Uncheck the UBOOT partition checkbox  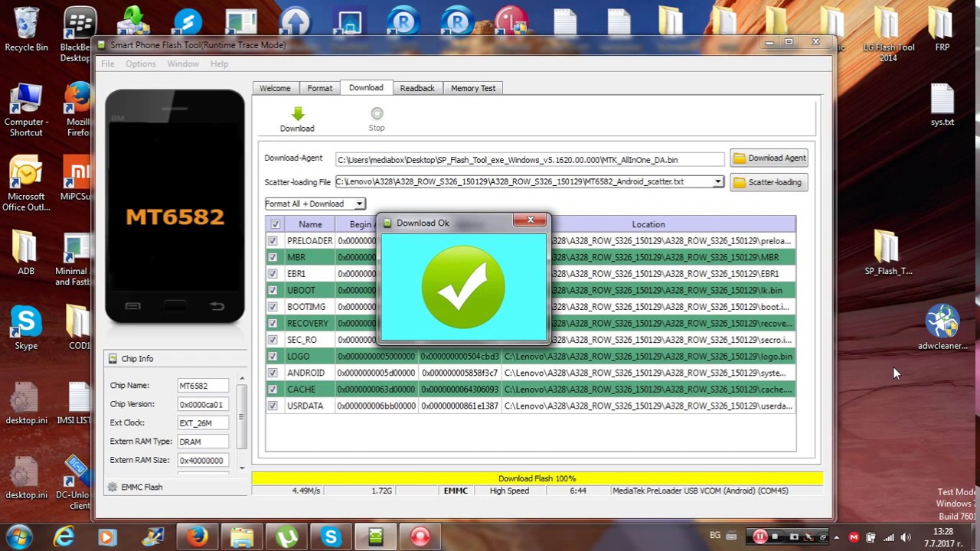coord(273,290)
